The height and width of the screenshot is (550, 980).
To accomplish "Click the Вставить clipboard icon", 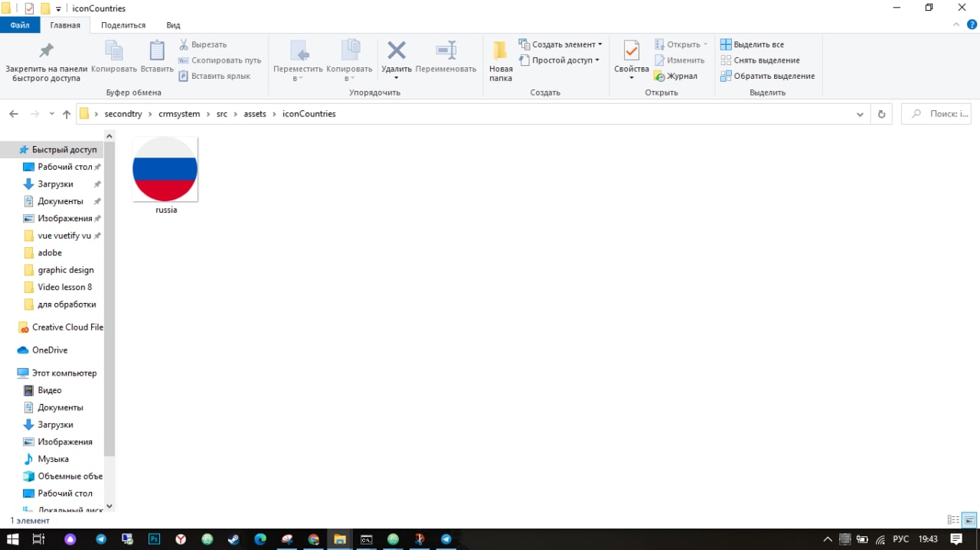I will [x=157, y=50].
